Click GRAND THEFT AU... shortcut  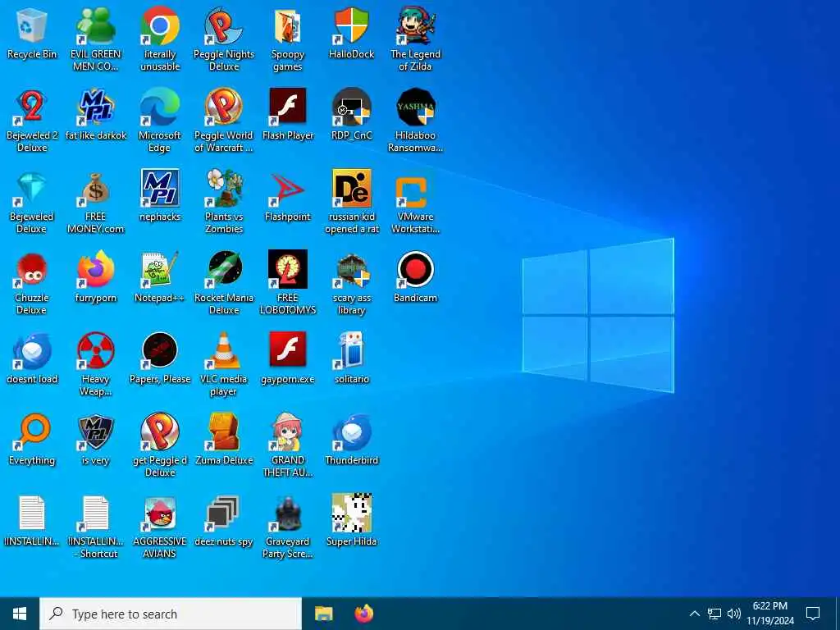tap(288, 431)
